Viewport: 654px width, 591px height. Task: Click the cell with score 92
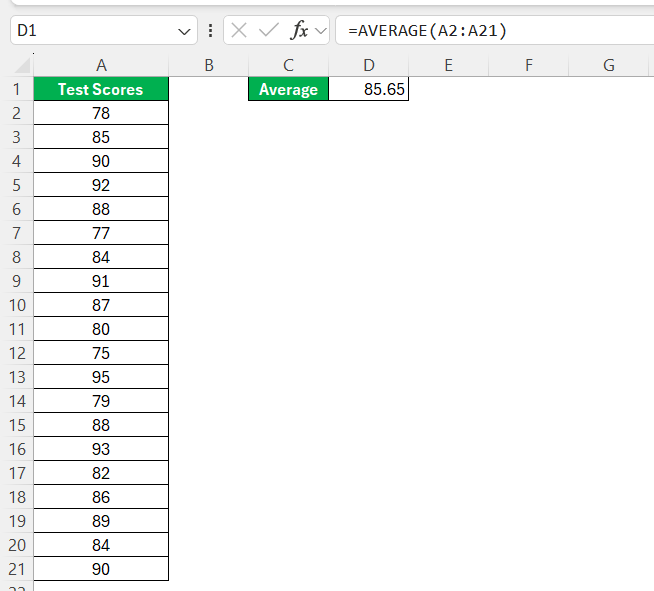101,185
